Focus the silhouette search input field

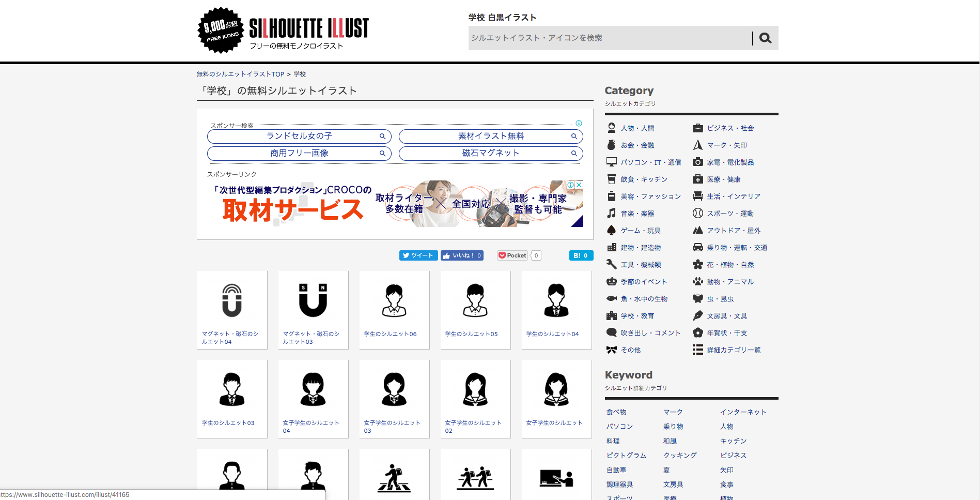tap(610, 38)
